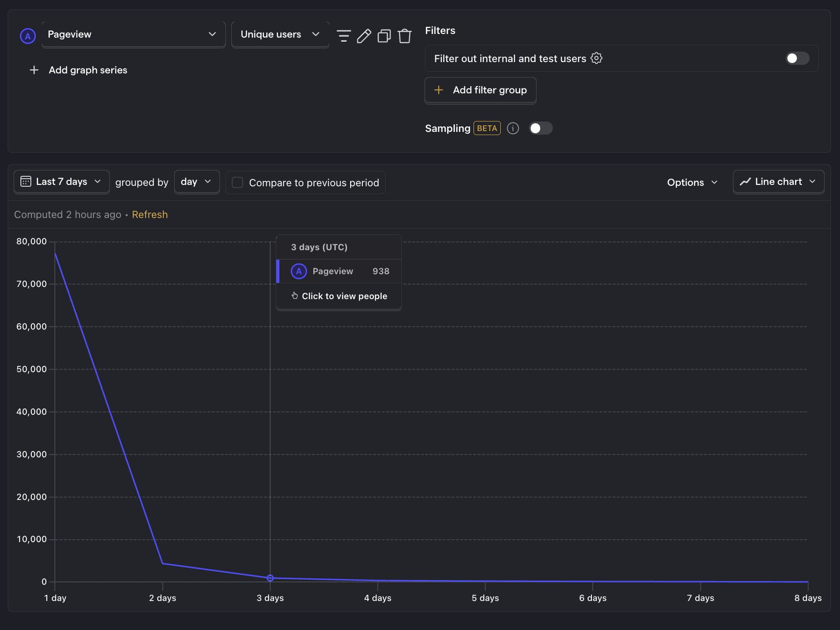Check Compare to previous period
The height and width of the screenshot is (630, 840).
(x=237, y=182)
